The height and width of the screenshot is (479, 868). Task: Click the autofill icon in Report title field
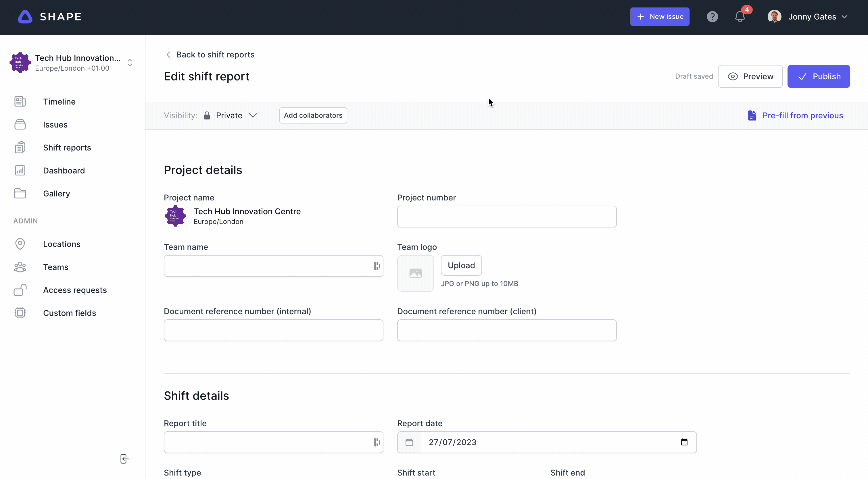coord(377,442)
